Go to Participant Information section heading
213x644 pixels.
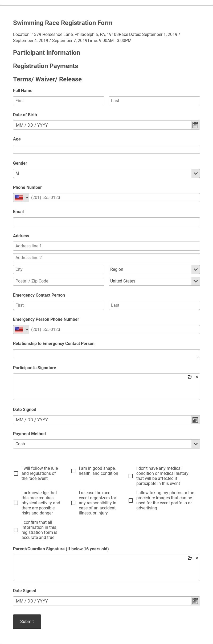(x=47, y=53)
